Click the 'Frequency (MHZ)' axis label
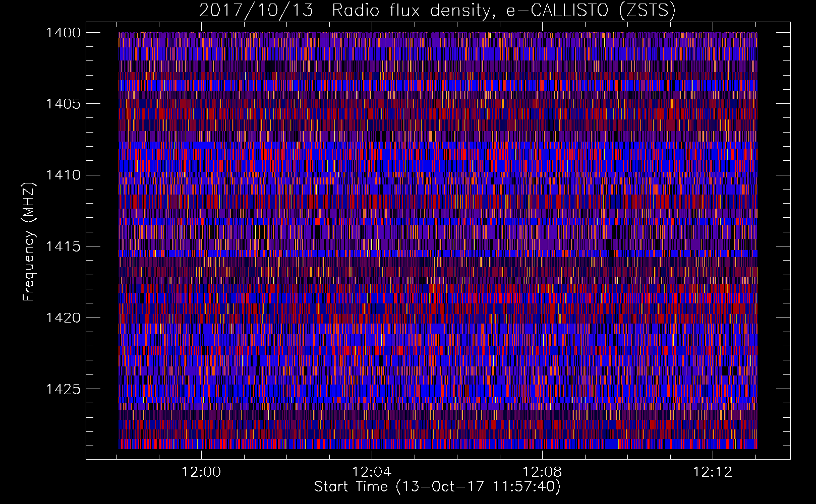The width and height of the screenshot is (816, 504). point(29,242)
